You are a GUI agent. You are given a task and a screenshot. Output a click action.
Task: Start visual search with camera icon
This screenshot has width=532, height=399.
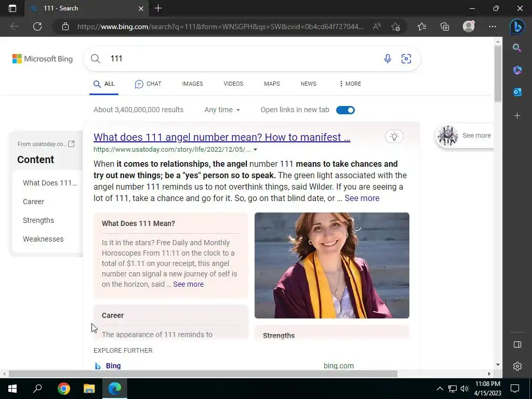406,59
